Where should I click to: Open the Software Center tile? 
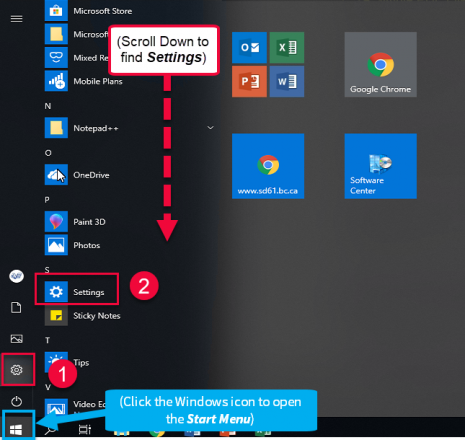[x=380, y=166]
